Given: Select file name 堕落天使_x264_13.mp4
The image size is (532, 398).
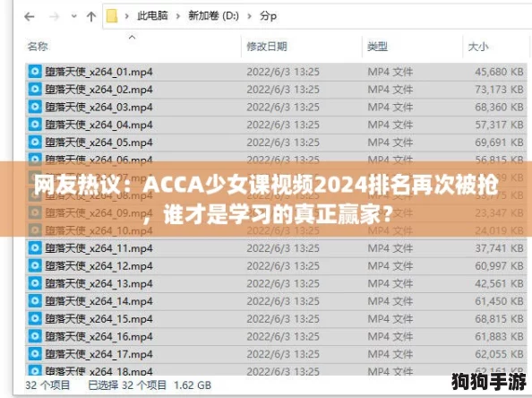Looking at the screenshot, I should (x=99, y=283).
